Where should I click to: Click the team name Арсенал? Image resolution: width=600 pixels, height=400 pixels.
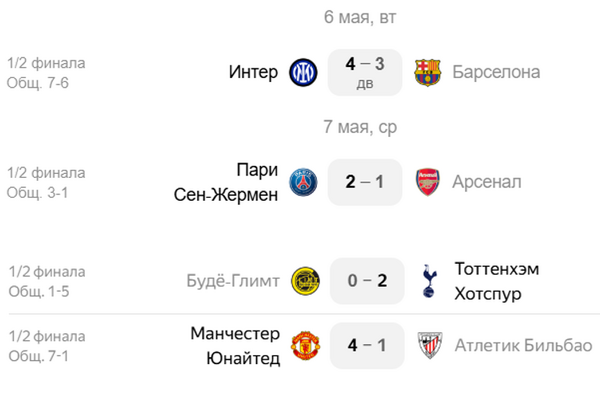pyautogui.click(x=487, y=182)
